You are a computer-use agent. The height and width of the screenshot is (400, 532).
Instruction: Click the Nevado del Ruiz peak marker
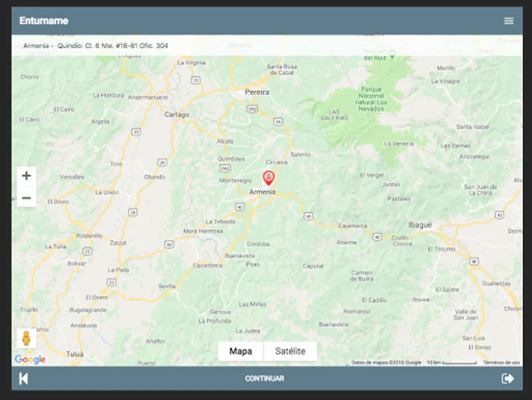coord(392,53)
